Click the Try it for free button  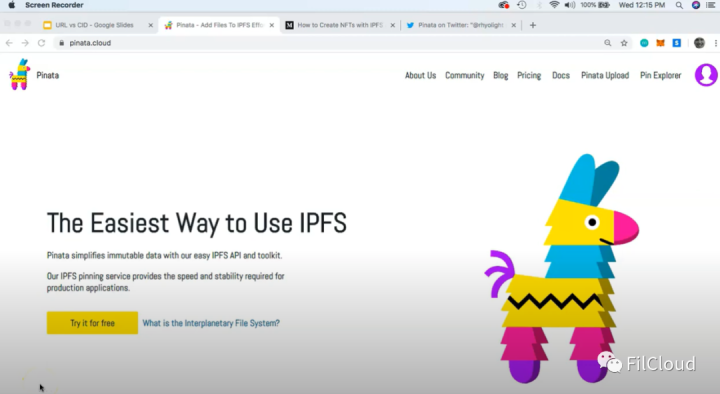pos(92,323)
